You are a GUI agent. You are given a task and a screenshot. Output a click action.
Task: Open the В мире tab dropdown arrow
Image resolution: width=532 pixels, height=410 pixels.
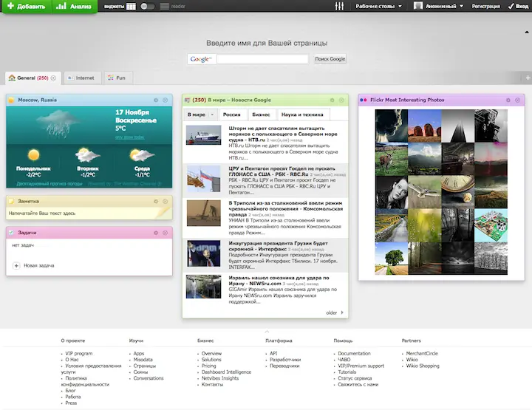coord(212,115)
